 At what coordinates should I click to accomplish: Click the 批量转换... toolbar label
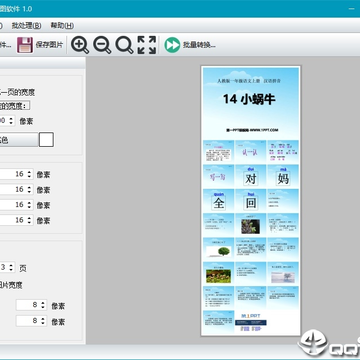199,45
